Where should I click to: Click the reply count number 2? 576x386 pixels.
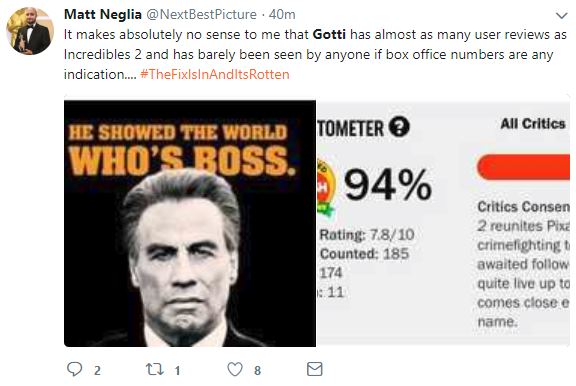[x=97, y=370]
